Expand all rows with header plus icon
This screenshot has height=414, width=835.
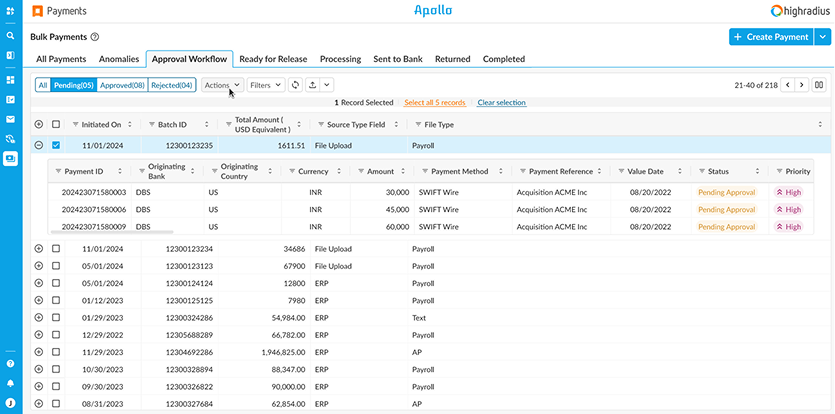pyautogui.click(x=38, y=124)
